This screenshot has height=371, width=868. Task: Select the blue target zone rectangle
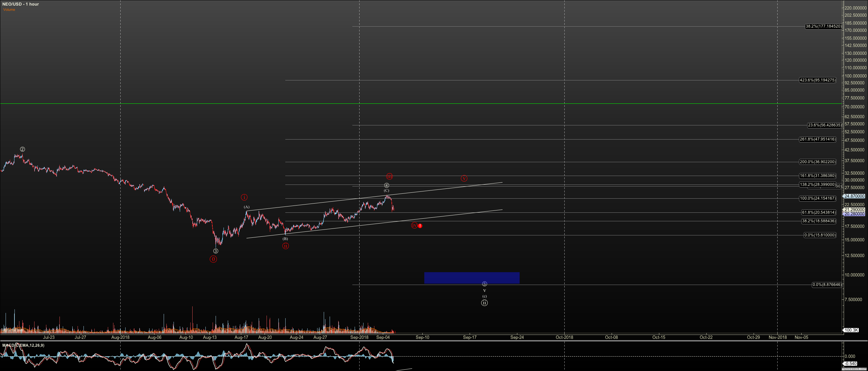click(x=472, y=278)
